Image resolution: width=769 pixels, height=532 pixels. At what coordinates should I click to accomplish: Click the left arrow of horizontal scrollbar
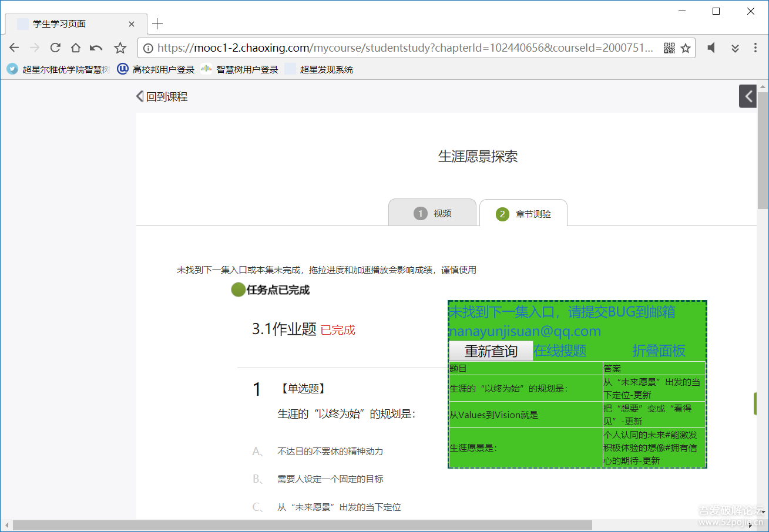[7, 526]
